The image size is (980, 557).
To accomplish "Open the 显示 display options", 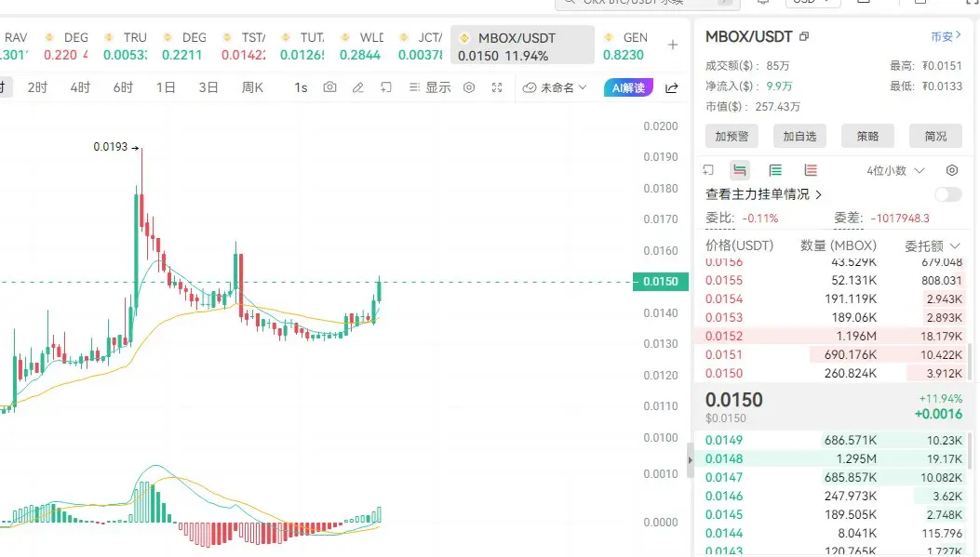I will point(430,87).
